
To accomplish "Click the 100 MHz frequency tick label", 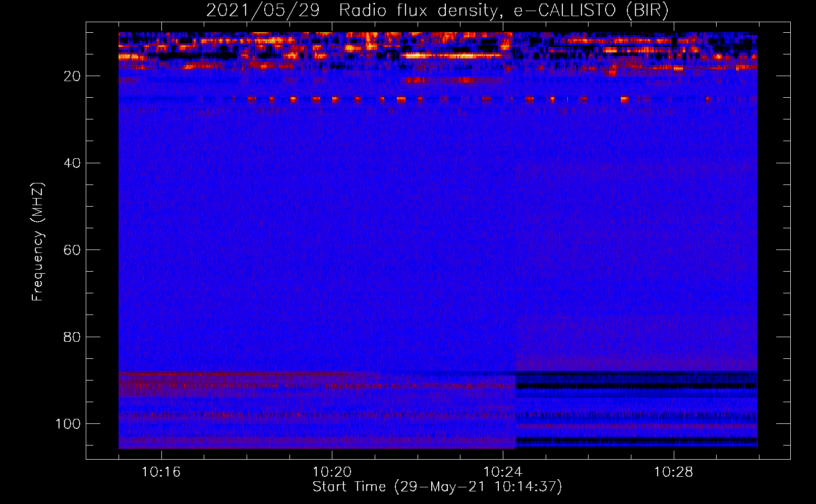I will point(68,423).
